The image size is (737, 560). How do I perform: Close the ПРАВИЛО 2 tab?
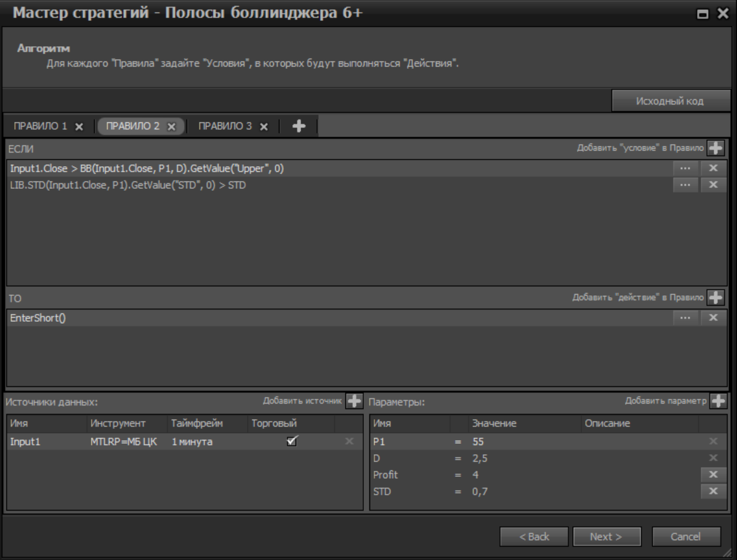pyautogui.click(x=171, y=126)
